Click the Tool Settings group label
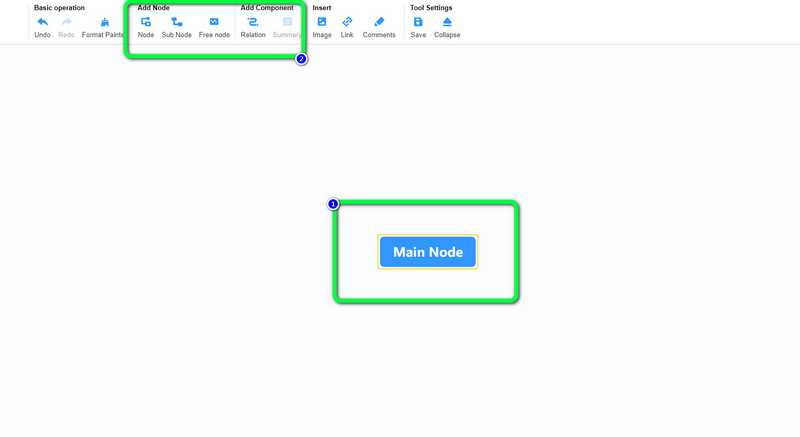This screenshot has width=800, height=437. pos(431,8)
